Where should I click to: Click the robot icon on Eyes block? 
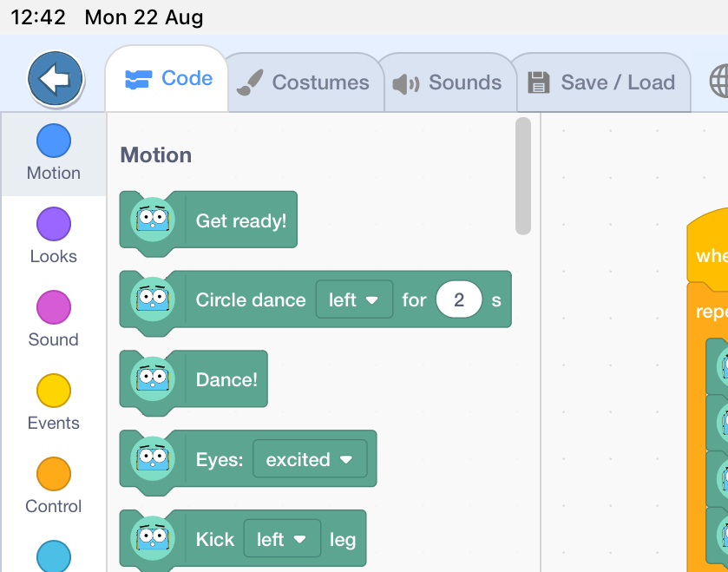[153, 459]
